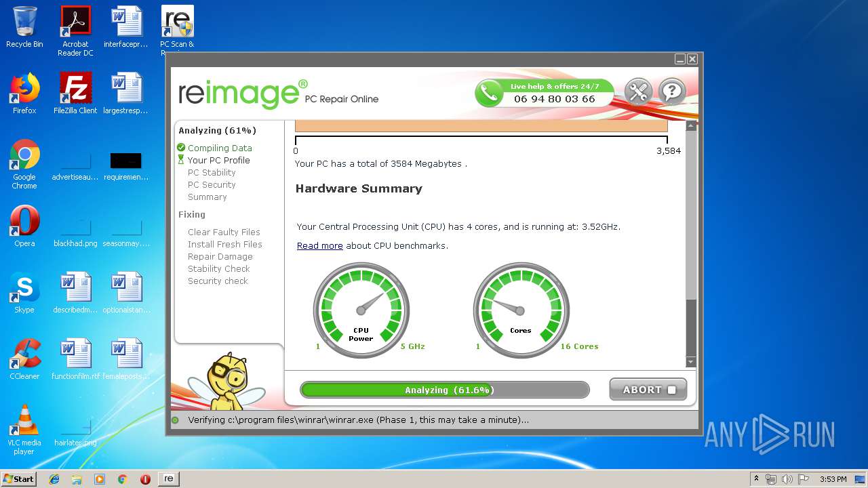Select Security check step

click(x=218, y=281)
